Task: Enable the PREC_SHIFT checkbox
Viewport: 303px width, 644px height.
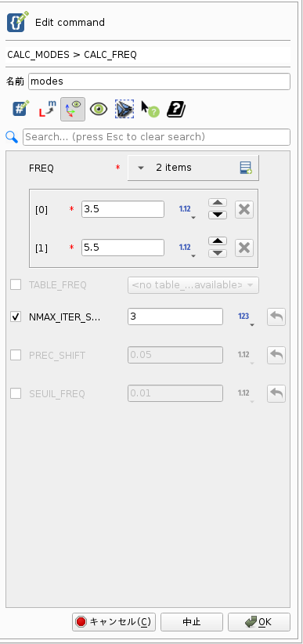Action: (x=16, y=355)
